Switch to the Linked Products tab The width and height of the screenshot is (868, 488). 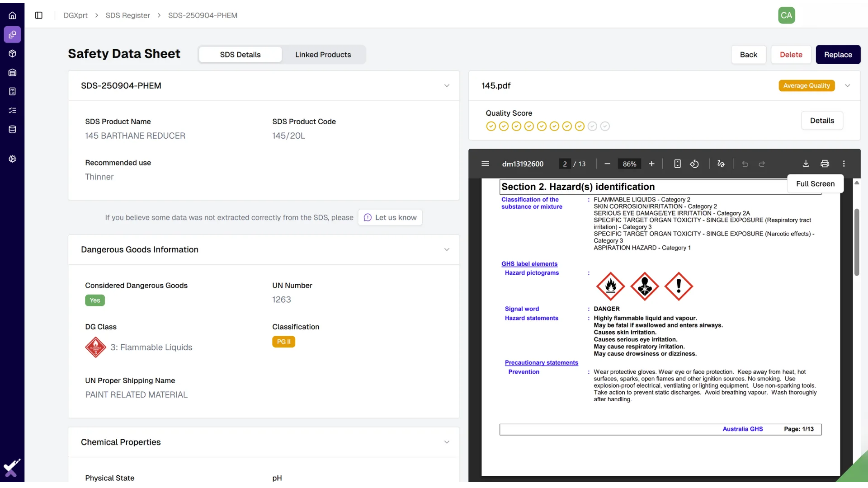pyautogui.click(x=323, y=55)
